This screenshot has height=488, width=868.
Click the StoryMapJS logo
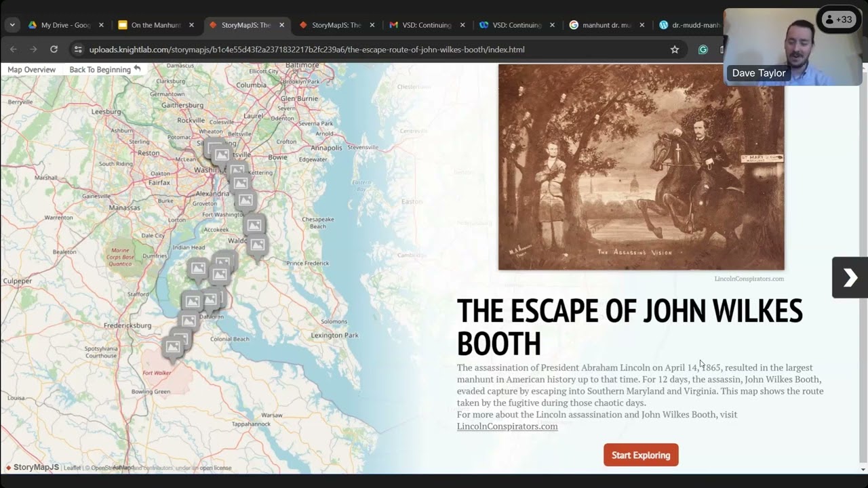[33, 467]
